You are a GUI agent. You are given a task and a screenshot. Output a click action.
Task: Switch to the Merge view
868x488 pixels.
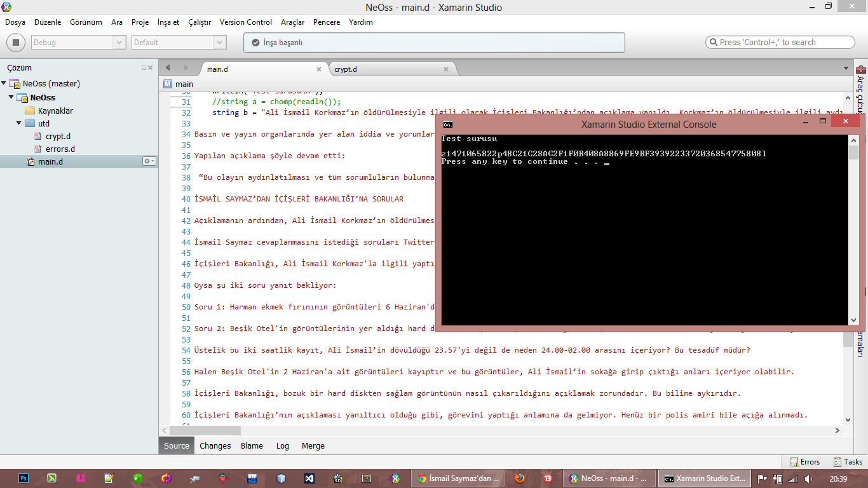[x=313, y=445]
